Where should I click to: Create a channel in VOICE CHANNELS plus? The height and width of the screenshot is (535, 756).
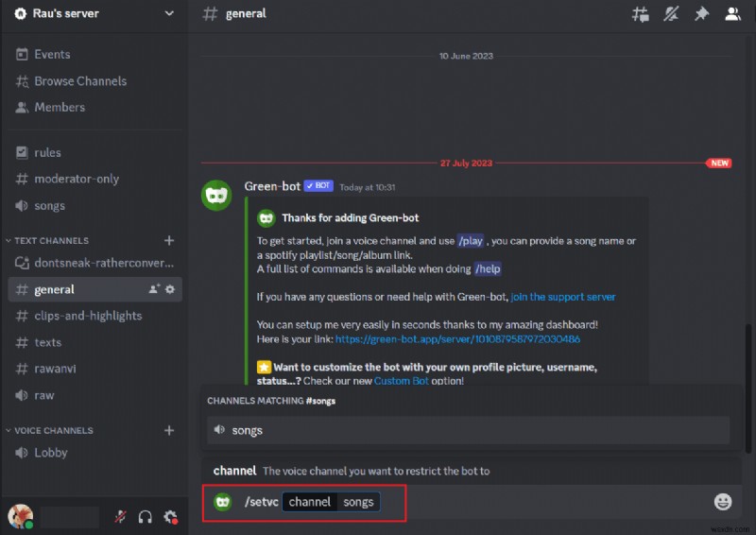pyautogui.click(x=169, y=430)
